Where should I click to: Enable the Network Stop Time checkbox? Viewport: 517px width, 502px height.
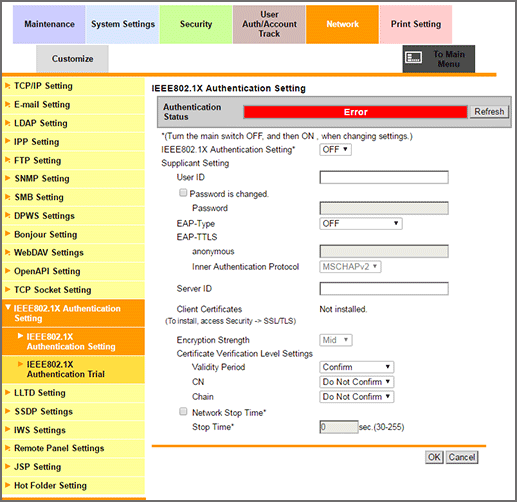tap(183, 412)
